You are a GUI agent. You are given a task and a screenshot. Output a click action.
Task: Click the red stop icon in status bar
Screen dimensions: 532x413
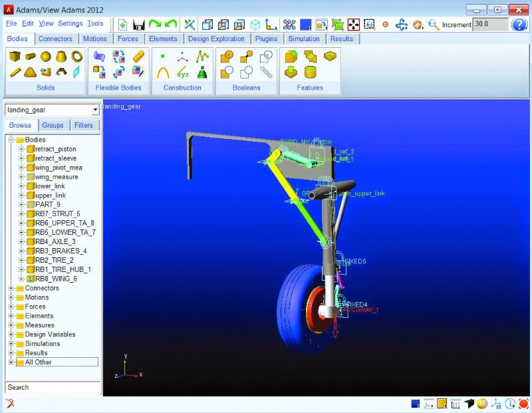tap(523, 404)
